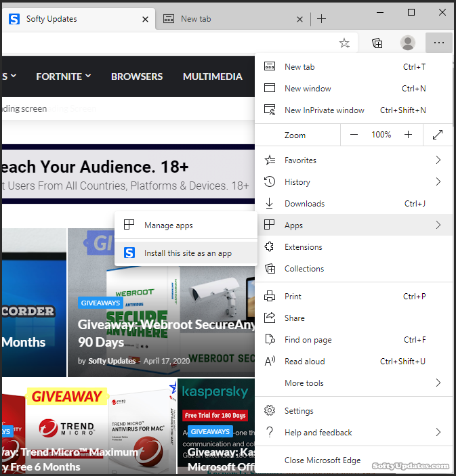Open the Kaspersky giveaway thumbnail
This screenshot has width=456, height=476.
pos(216,425)
